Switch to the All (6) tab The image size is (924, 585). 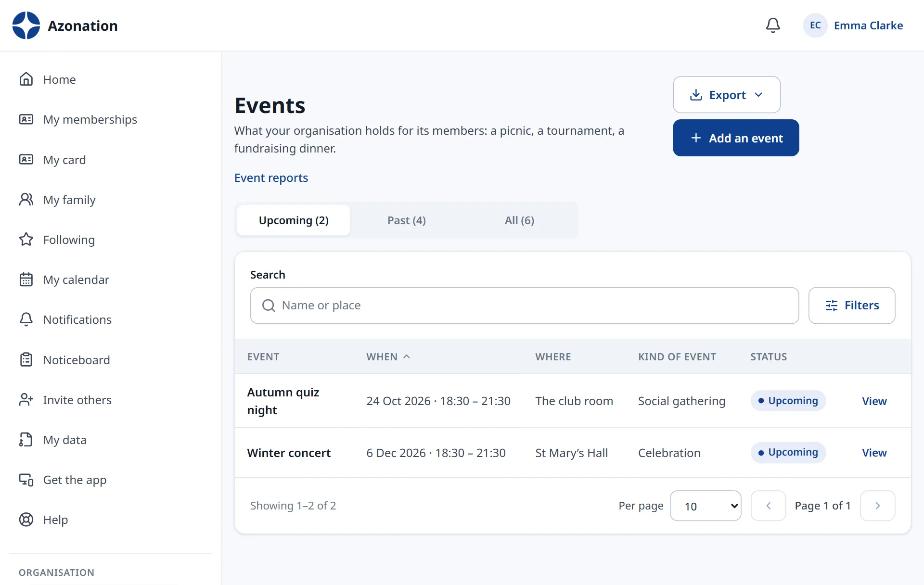point(519,220)
